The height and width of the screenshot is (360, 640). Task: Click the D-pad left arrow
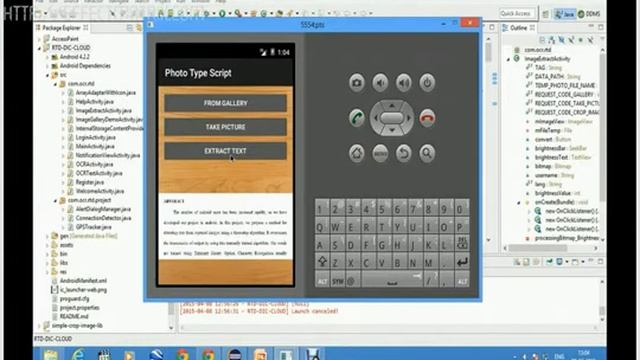[x=376, y=118]
